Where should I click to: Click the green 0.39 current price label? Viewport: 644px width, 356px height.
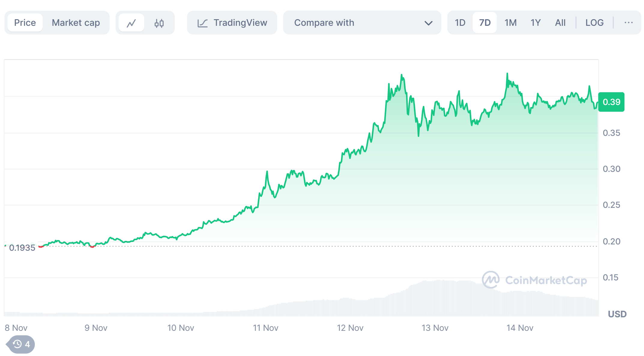[x=611, y=102]
